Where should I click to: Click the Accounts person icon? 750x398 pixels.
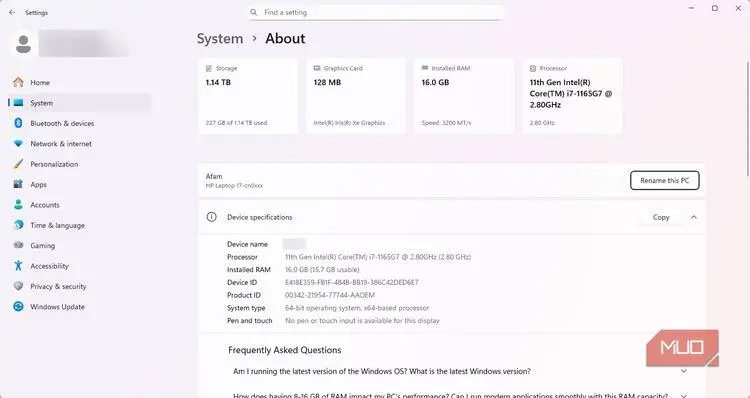[18, 205]
